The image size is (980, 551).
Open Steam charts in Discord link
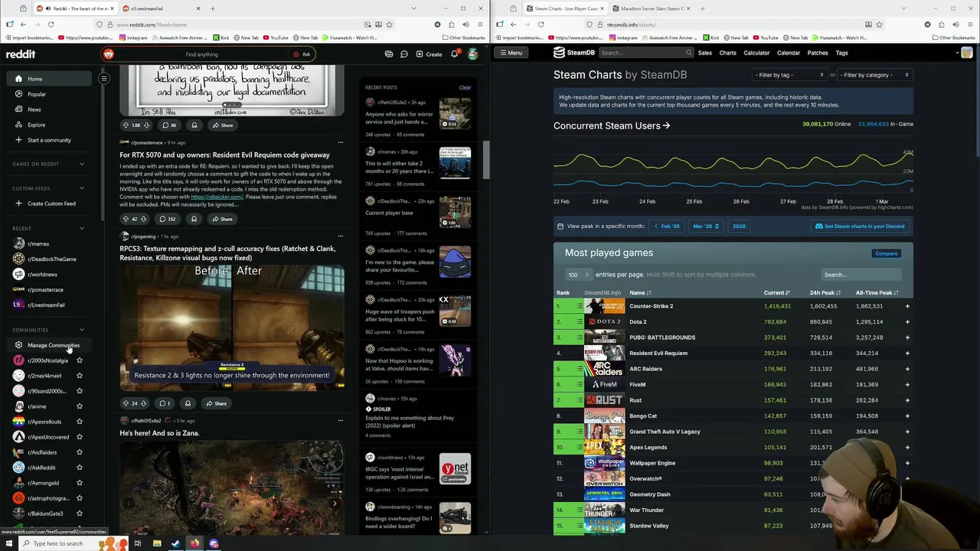(x=860, y=227)
